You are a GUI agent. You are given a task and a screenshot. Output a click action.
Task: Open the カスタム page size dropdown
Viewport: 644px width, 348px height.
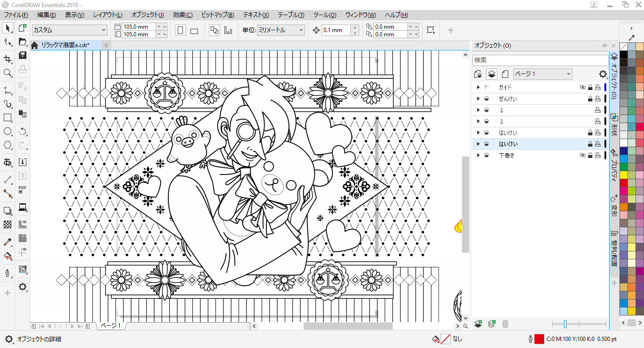click(x=70, y=30)
